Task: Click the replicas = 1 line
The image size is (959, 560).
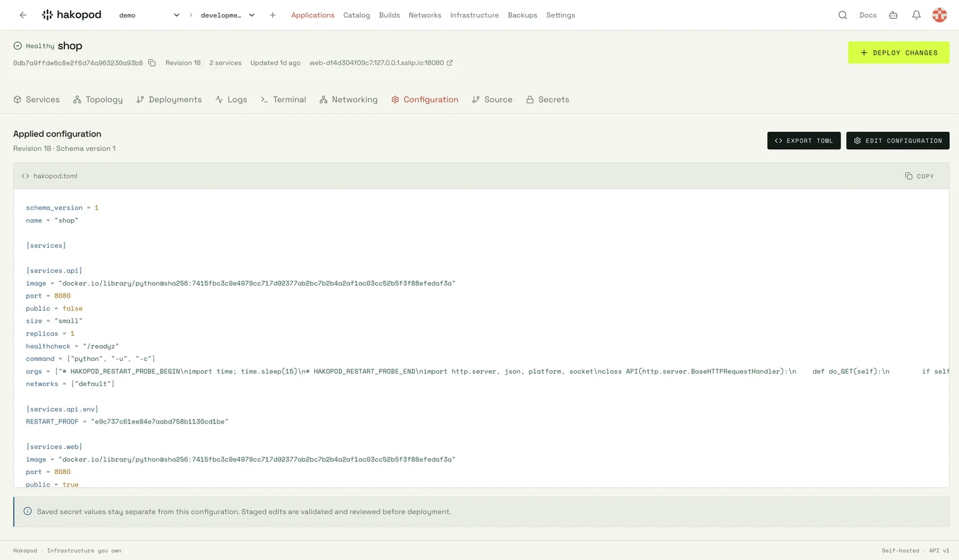Action: click(50, 334)
